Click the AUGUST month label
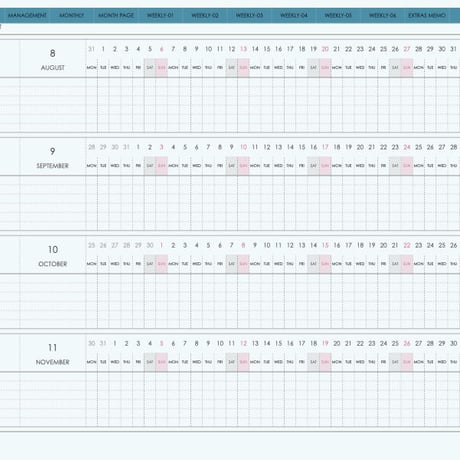The height and width of the screenshot is (460, 460). click(53, 68)
